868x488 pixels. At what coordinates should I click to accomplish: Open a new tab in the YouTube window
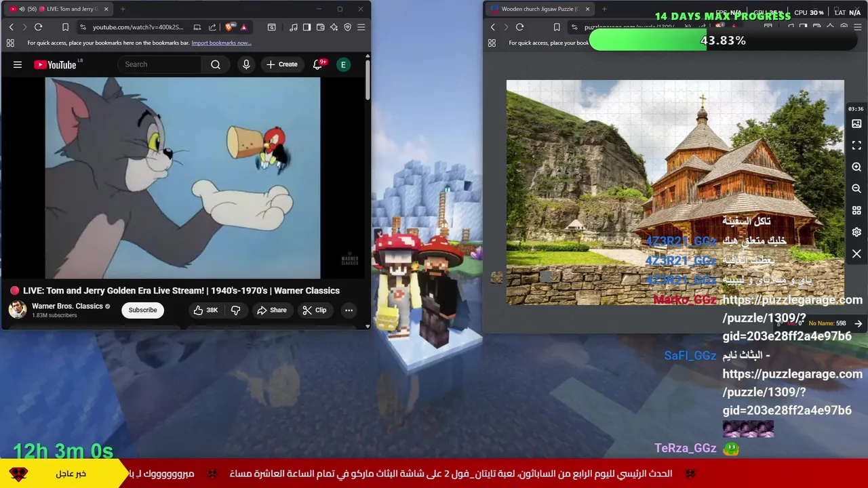click(x=123, y=9)
